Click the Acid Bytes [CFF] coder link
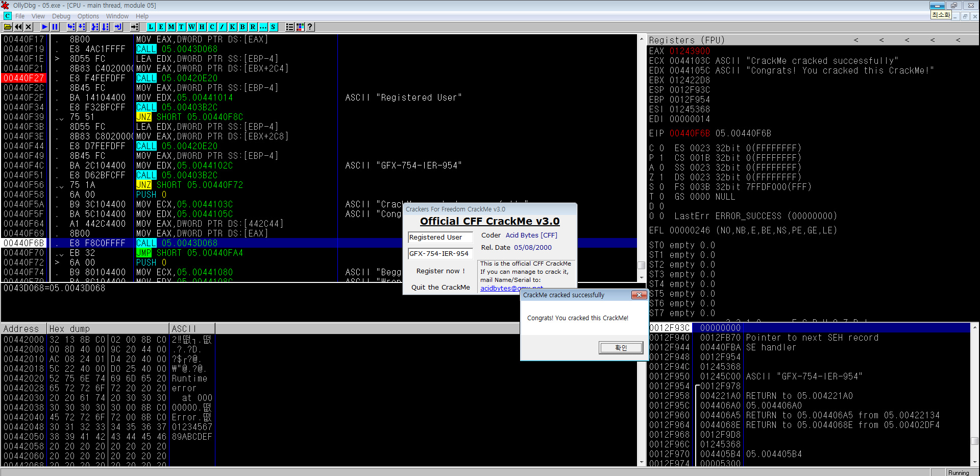The image size is (980, 476). click(531, 235)
